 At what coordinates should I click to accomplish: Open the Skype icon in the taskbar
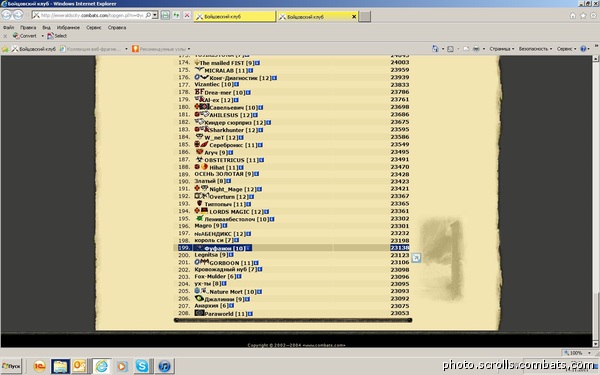coord(142,366)
